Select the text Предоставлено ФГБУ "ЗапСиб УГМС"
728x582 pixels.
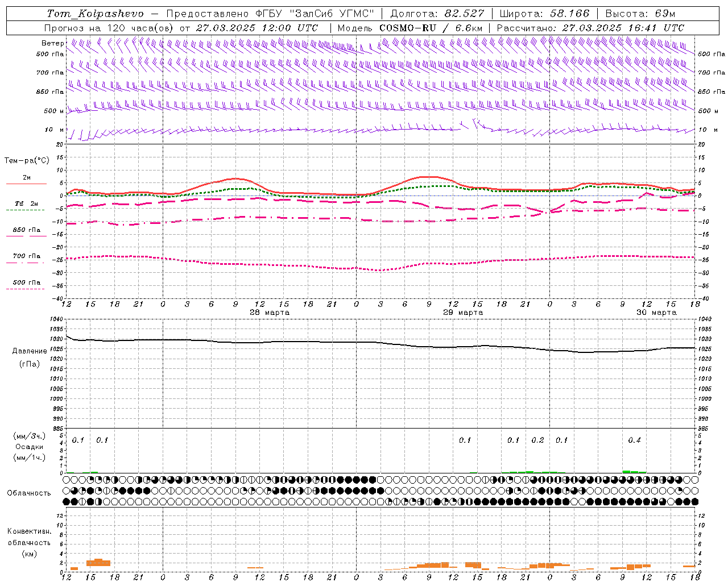270,14
